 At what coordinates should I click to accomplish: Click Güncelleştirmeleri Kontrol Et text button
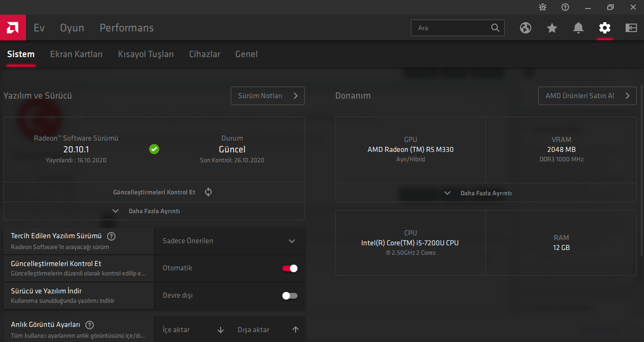coord(154,192)
